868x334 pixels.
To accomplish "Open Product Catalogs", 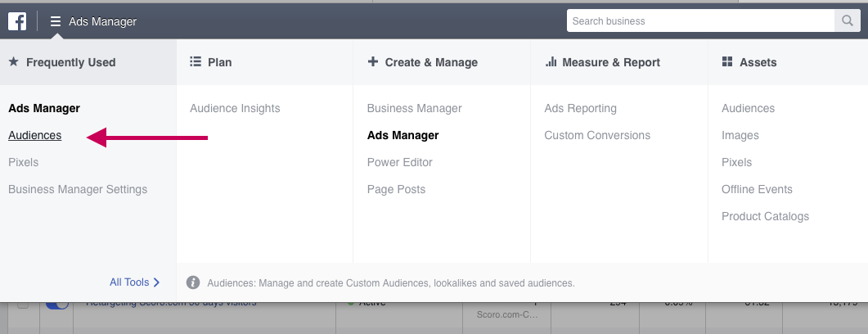I will (x=765, y=217).
